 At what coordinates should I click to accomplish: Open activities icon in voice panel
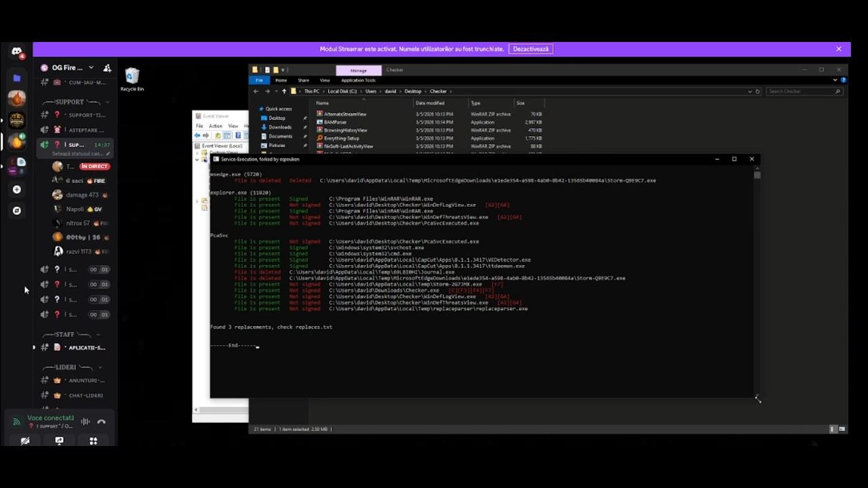[x=93, y=441]
